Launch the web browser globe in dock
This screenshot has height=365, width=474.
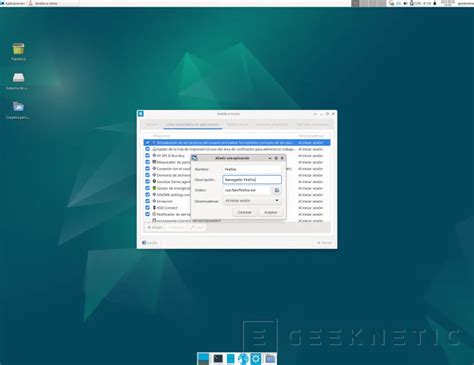click(243, 359)
